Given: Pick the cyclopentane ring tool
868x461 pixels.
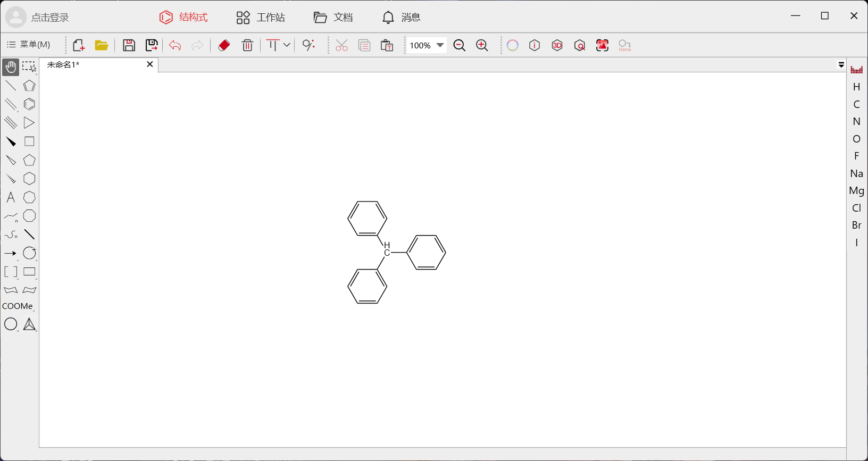Looking at the screenshot, I should [29, 160].
